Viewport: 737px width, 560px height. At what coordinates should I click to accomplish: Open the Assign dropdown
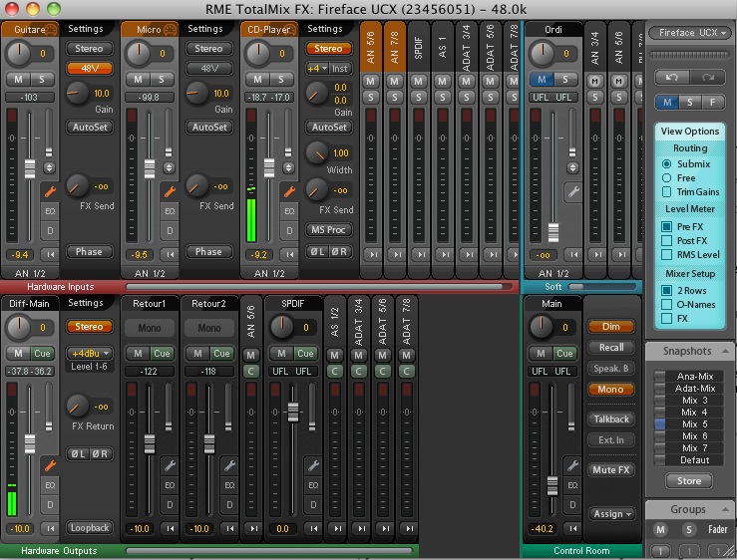pos(611,514)
